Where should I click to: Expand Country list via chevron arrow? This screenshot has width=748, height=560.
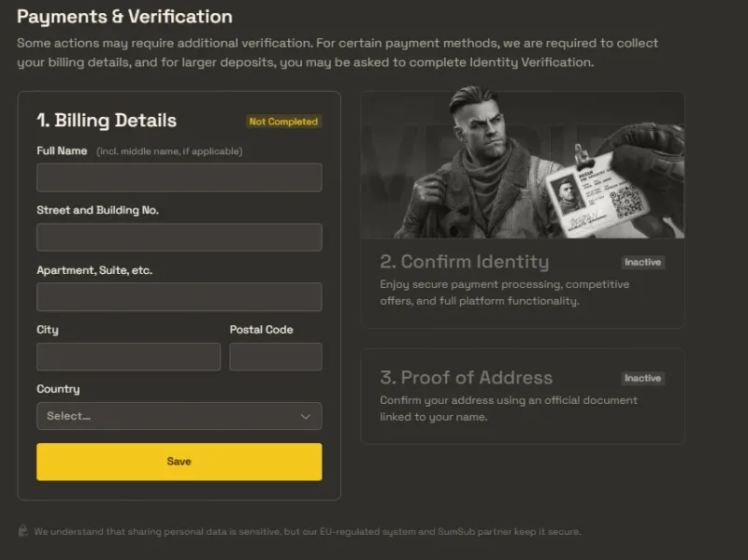click(x=306, y=416)
